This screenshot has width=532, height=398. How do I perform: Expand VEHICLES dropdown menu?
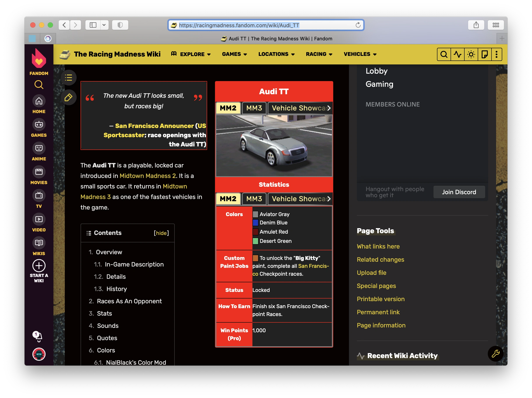tap(360, 54)
